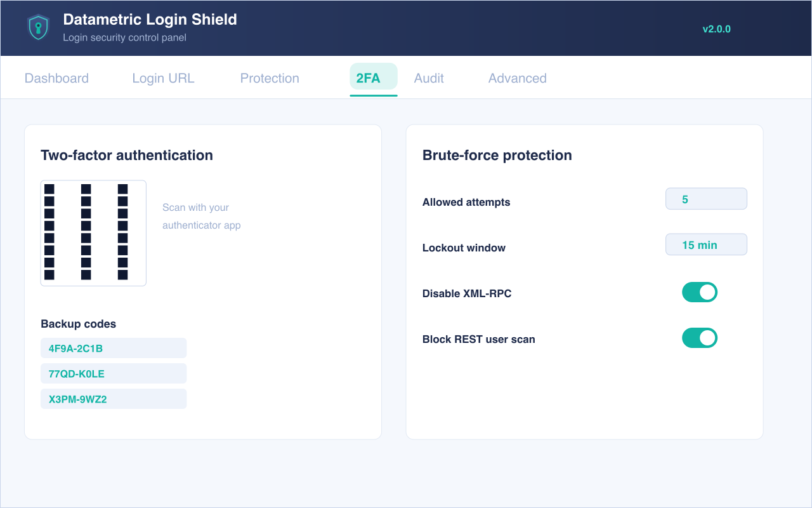Click the Login Shield logo icon
The height and width of the screenshot is (508, 812).
[39, 28]
